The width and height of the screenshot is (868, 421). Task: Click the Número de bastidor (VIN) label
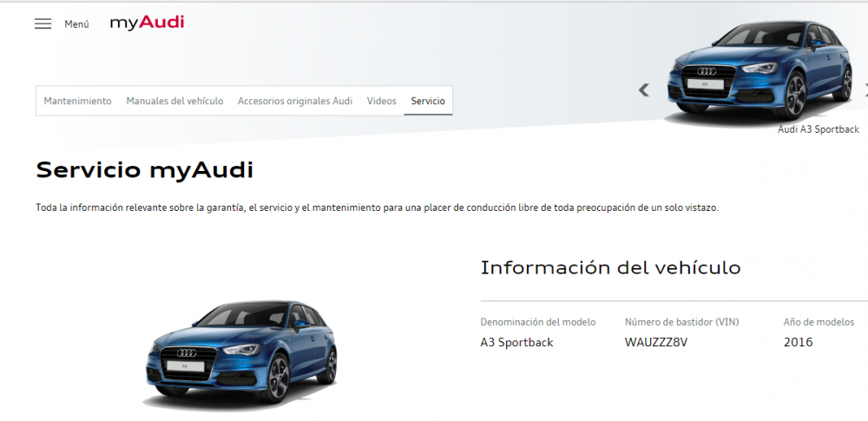(x=682, y=322)
